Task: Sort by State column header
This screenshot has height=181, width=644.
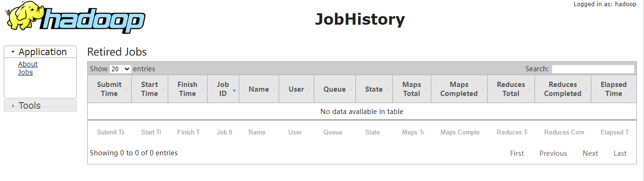Action: [374, 89]
